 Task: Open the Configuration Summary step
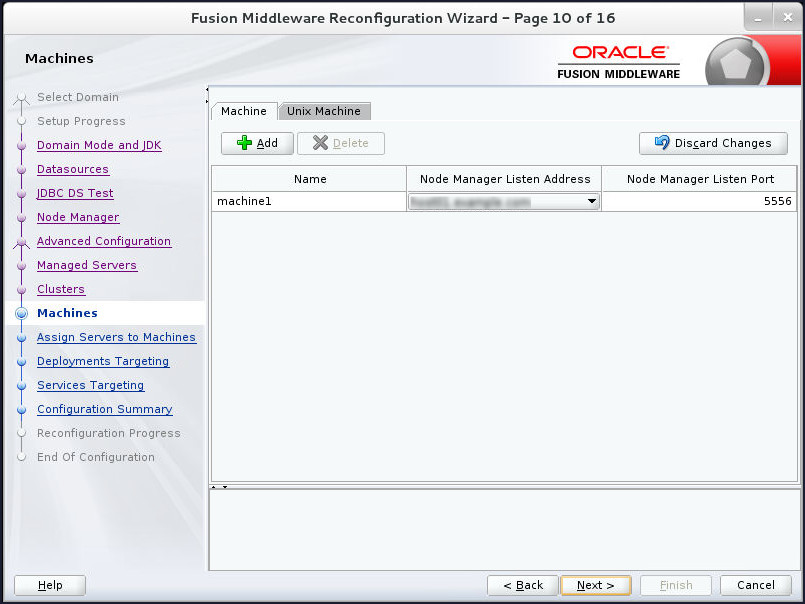pyautogui.click(x=105, y=409)
